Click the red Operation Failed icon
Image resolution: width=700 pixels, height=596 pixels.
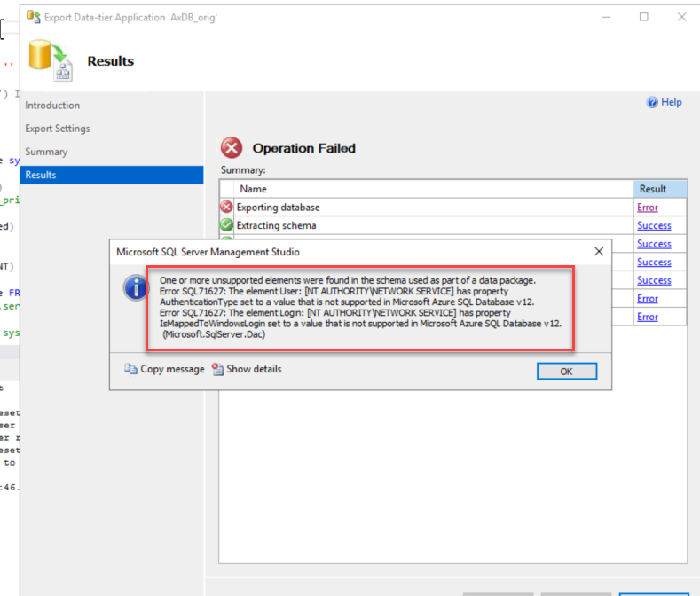click(232, 148)
